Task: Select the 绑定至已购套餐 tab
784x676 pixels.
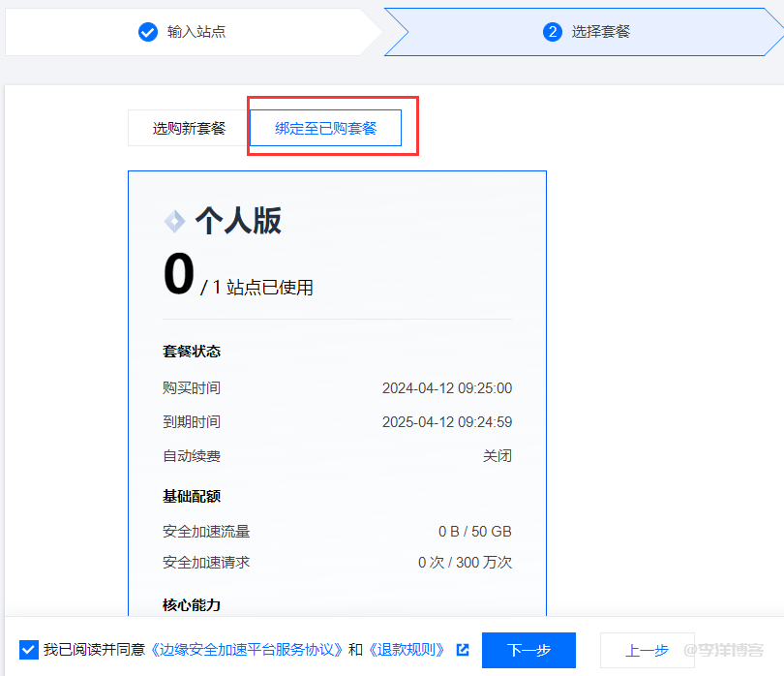Action: point(325,128)
